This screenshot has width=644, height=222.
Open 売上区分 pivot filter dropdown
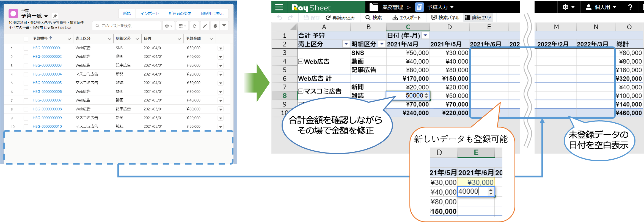[346, 44]
